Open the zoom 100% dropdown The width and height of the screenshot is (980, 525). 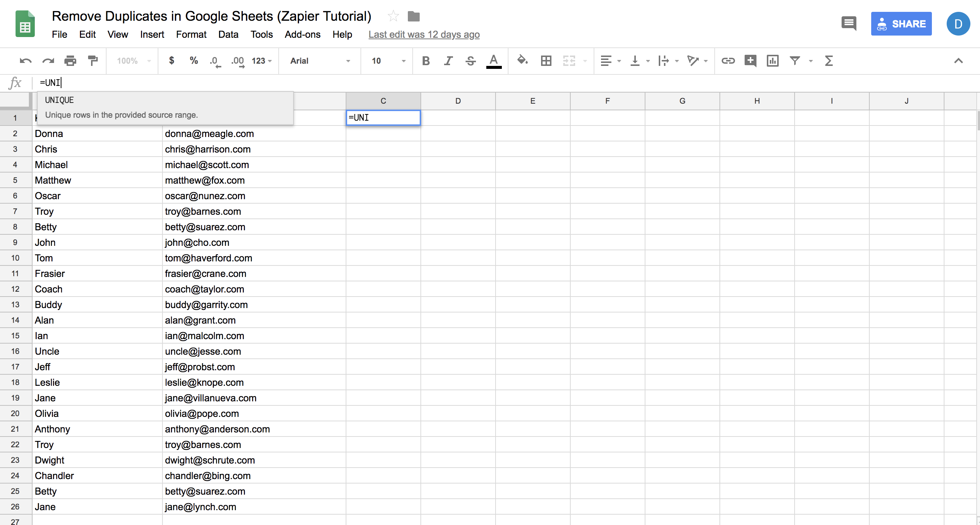click(x=134, y=61)
